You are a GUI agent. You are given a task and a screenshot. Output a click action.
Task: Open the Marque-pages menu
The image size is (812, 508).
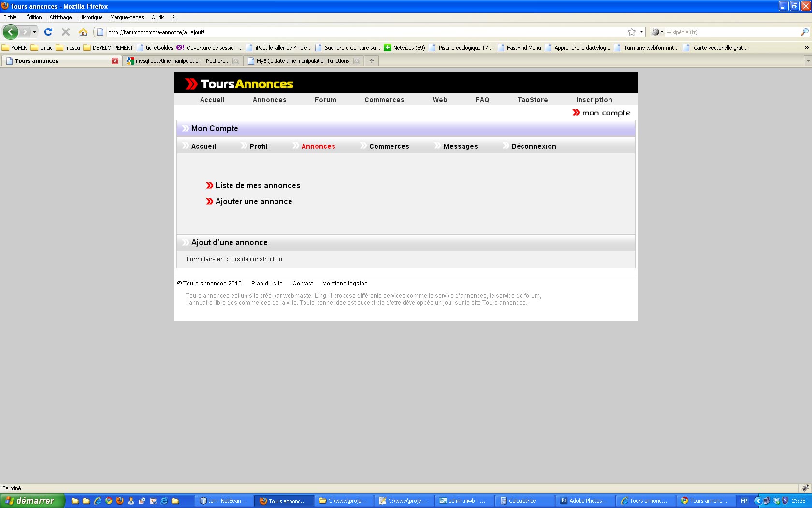coord(127,17)
